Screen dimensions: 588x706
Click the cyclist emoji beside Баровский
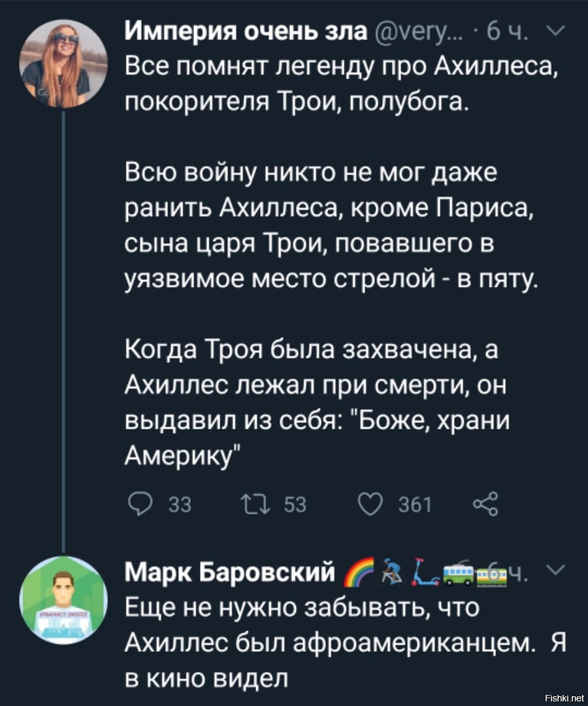[x=392, y=572]
